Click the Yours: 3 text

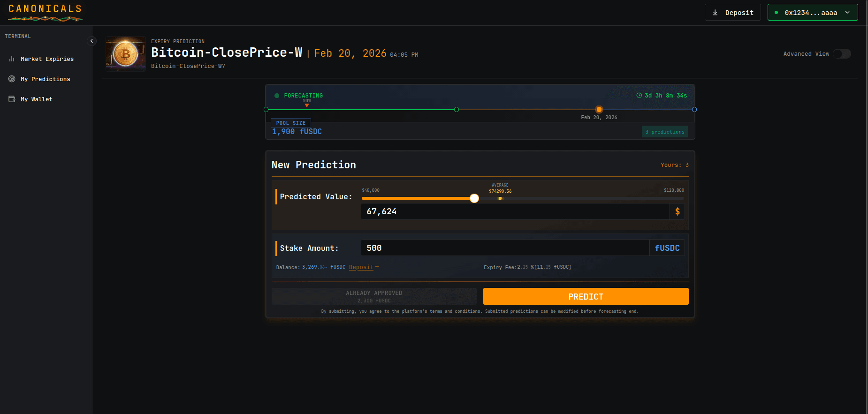coord(675,165)
